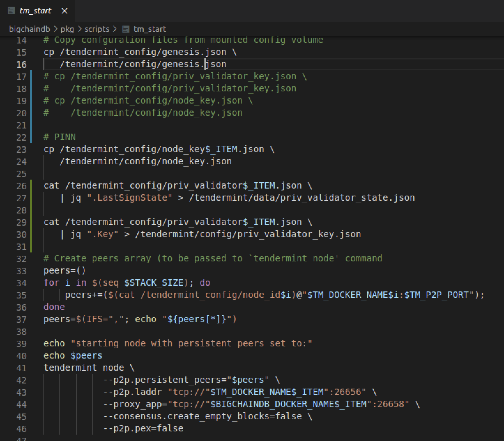This screenshot has width=504, height=441.
Task: Select the tm_start editor tab
Action: coord(37,11)
